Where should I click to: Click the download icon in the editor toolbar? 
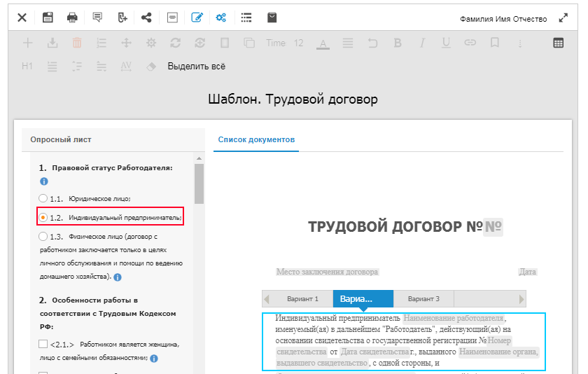tap(52, 43)
